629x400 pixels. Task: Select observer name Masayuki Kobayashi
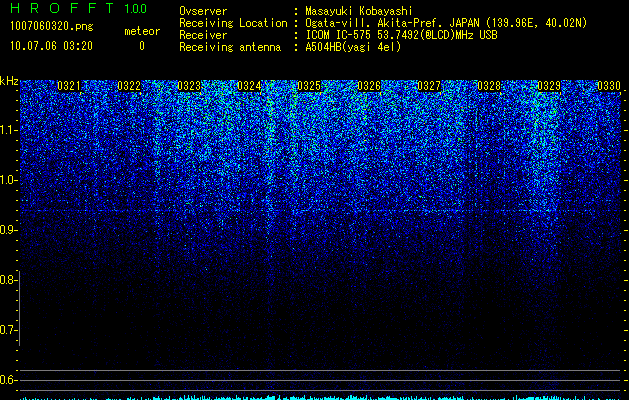click(359, 11)
